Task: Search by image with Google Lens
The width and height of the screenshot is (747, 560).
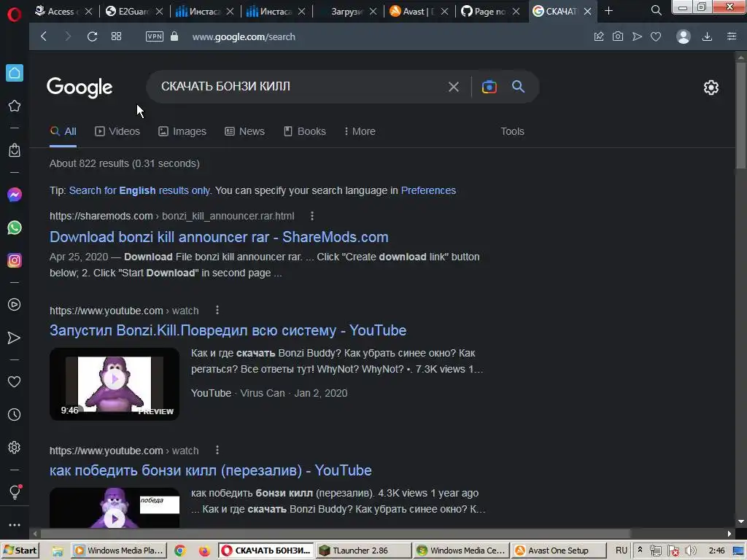Action: (x=489, y=87)
